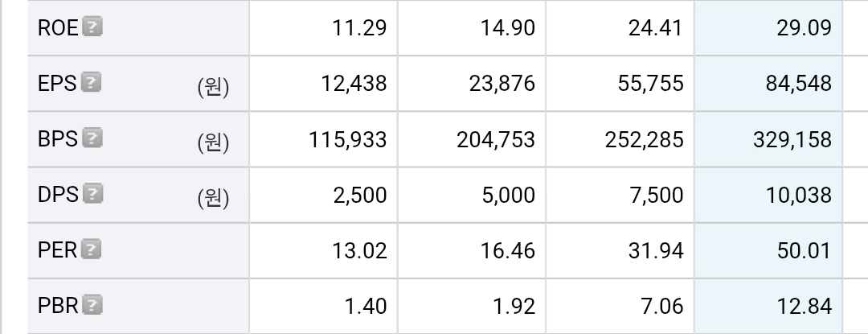Select the DPS value 7,500
The image size is (868, 334).
657,195
